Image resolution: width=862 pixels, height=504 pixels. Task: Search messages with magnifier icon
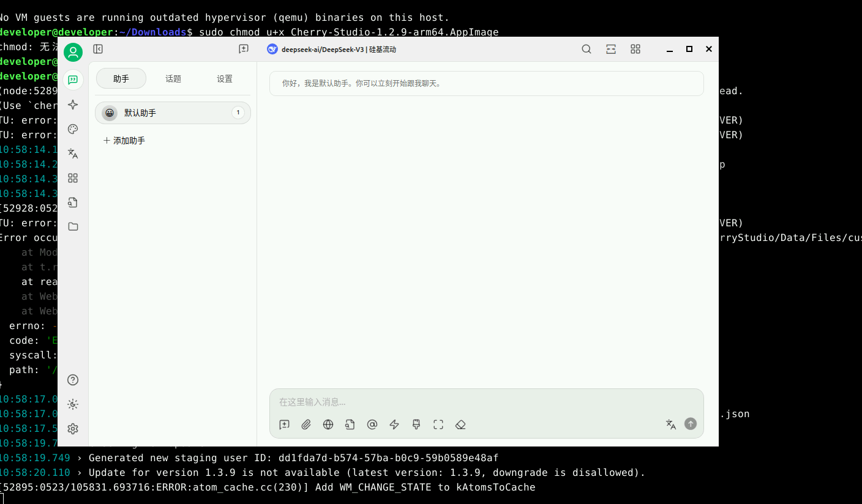click(x=587, y=49)
